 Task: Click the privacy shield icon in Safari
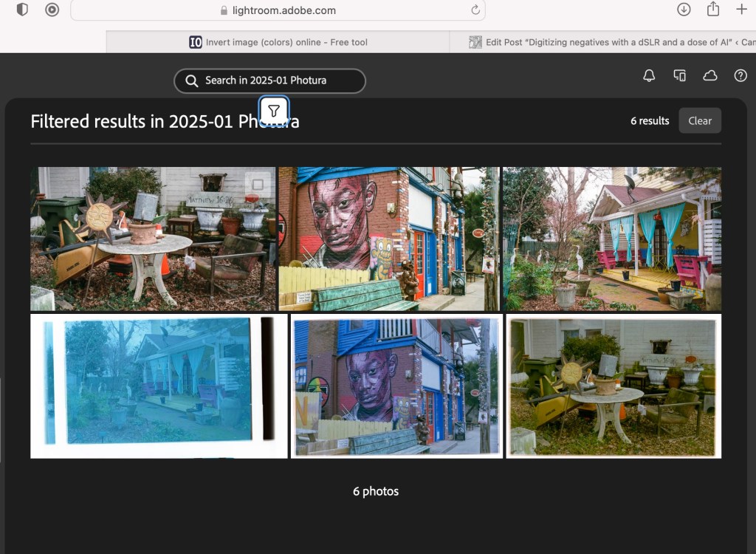pos(22,10)
